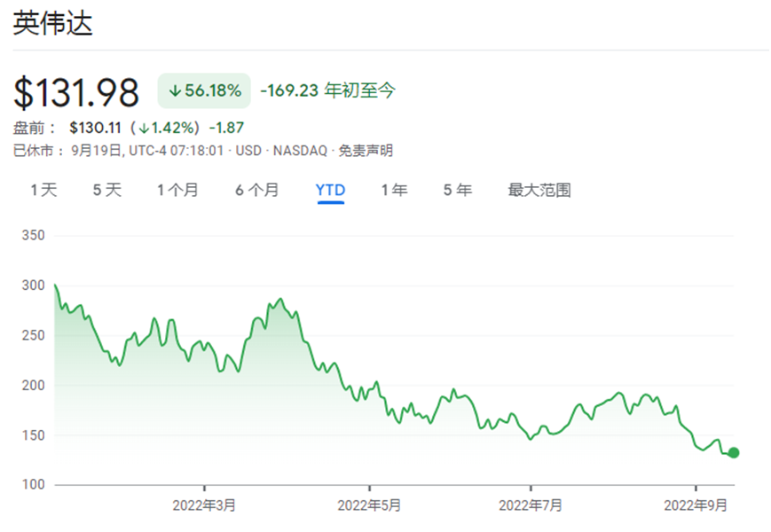This screenshot has width=771, height=532.
Task: Switch to the 5天 range tab
Action: tap(107, 190)
